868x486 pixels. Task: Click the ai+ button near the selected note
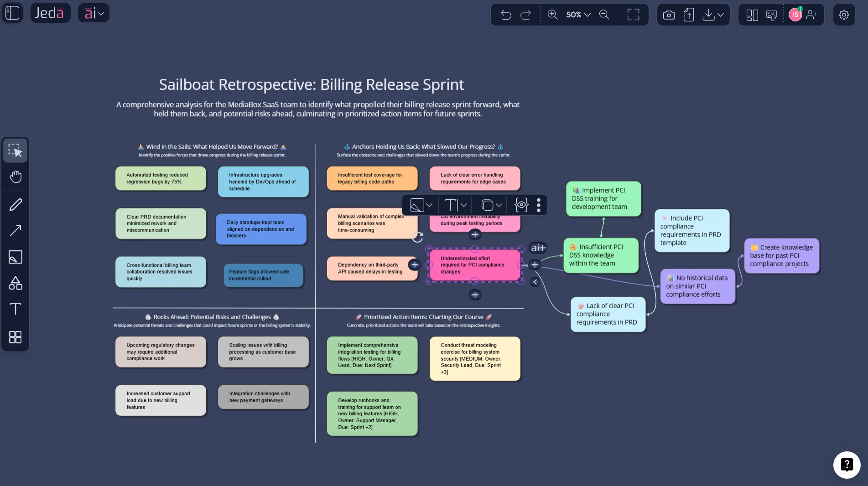tap(537, 248)
